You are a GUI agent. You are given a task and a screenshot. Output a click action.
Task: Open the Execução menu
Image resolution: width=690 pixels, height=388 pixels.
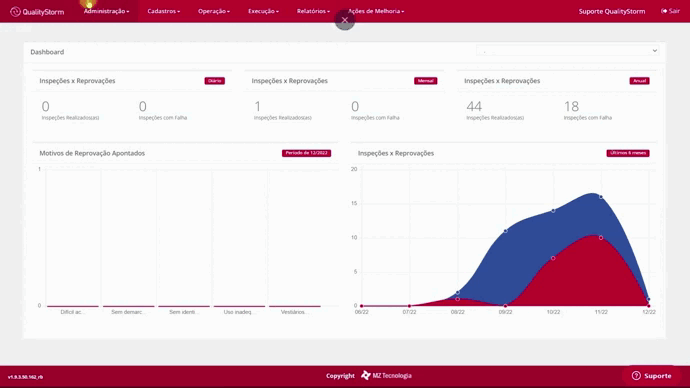263,11
